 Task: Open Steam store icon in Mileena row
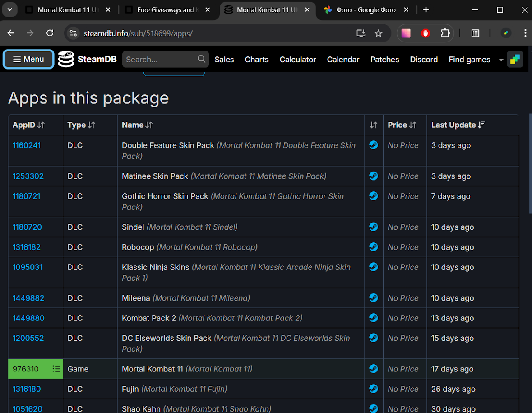[x=374, y=297]
